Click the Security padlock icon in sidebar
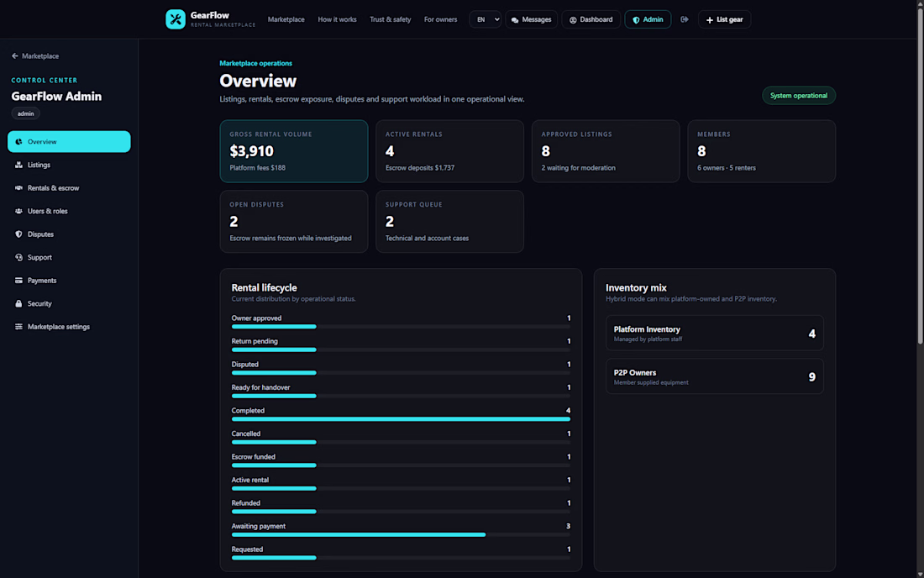Image resolution: width=924 pixels, height=578 pixels. click(18, 304)
